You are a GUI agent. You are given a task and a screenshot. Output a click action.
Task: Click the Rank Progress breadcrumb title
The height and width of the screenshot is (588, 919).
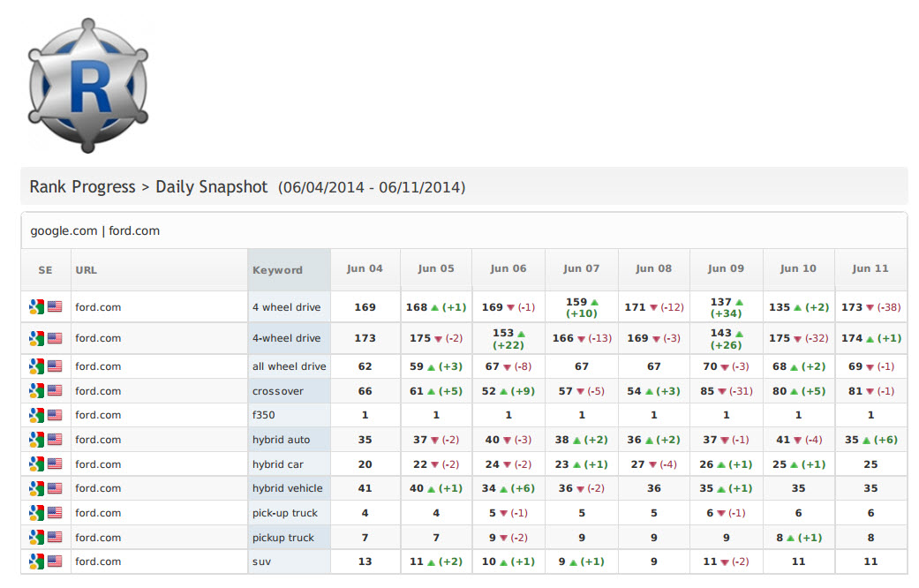tap(83, 187)
